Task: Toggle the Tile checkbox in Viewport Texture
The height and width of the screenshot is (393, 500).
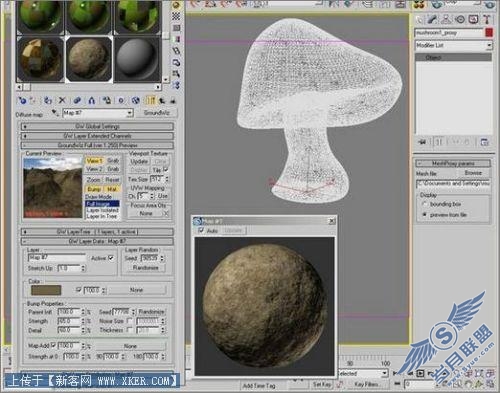Action: [x=166, y=170]
